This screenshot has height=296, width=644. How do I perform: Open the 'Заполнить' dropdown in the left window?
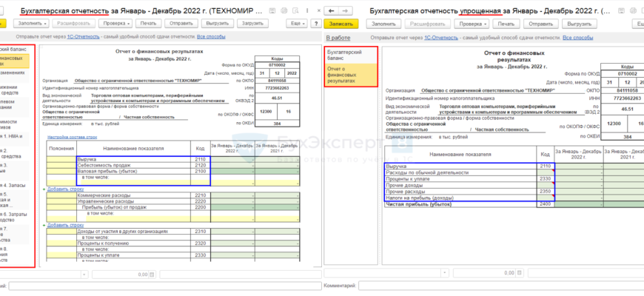click(32, 24)
